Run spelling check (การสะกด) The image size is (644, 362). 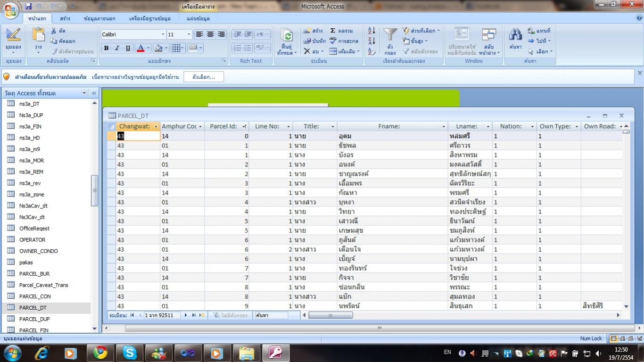(x=344, y=41)
